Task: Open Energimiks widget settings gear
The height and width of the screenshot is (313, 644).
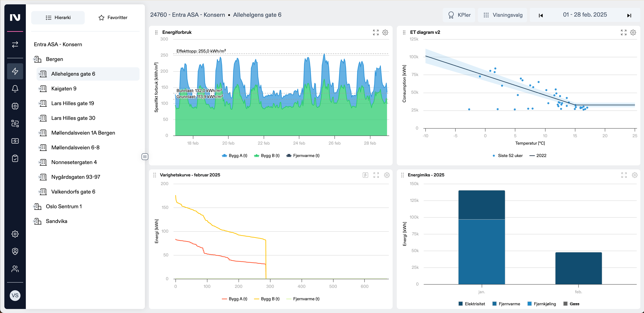Action: [x=634, y=175]
